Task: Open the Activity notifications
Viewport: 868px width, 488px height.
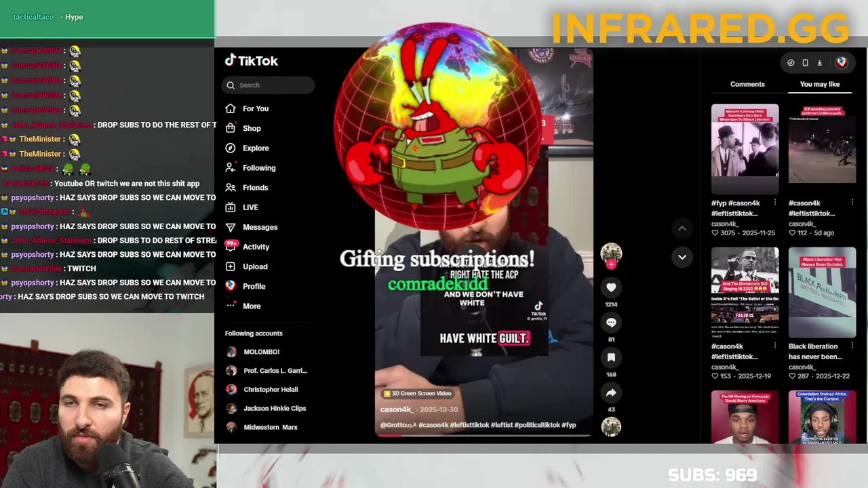Action: click(256, 247)
